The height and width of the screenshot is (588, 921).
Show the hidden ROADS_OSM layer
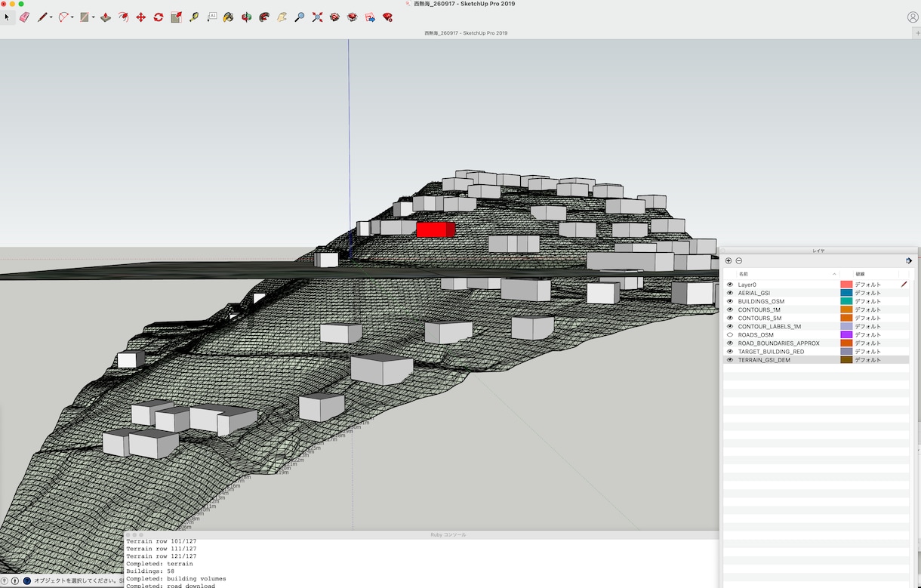click(x=730, y=334)
